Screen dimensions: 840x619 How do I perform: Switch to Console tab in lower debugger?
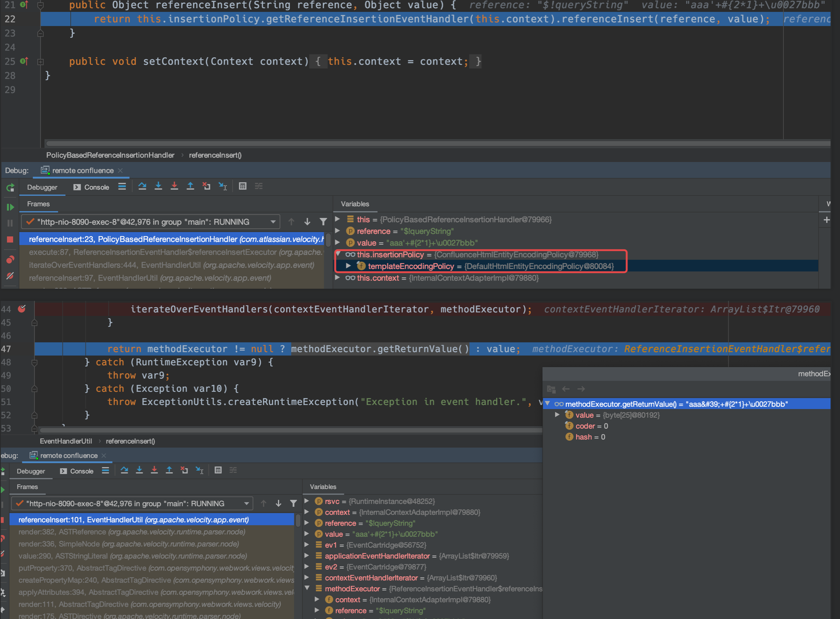click(77, 471)
